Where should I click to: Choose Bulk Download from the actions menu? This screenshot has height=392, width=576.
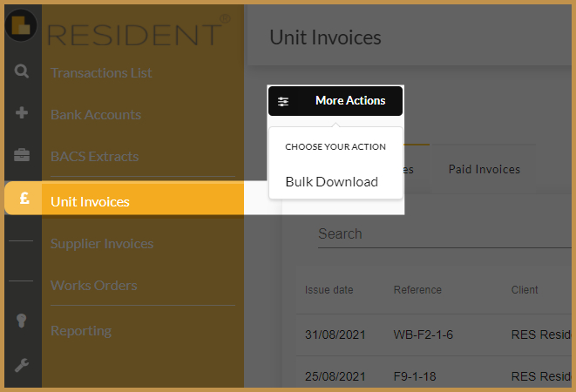tap(331, 182)
